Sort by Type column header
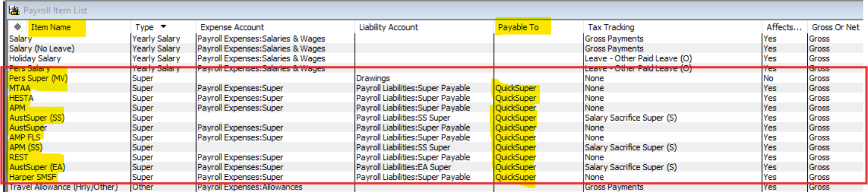 [144, 27]
